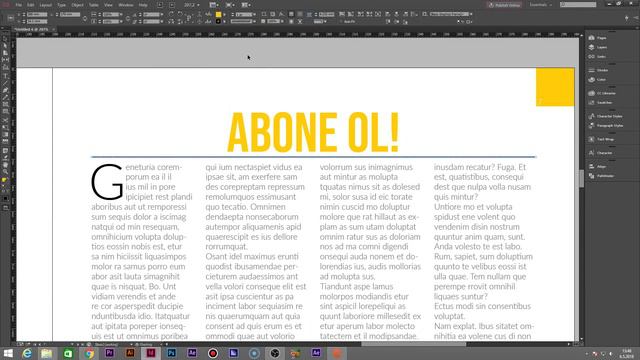Viewport: 640px width, 360px height.
Task: Click the rotate 90° clockwise icon
Action: pos(171,14)
